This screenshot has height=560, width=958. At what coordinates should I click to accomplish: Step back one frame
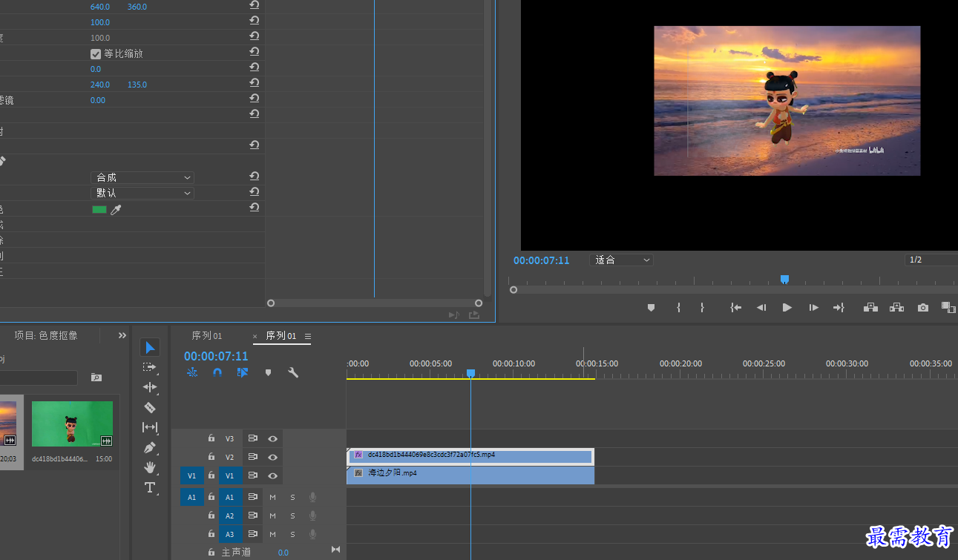coord(761,307)
